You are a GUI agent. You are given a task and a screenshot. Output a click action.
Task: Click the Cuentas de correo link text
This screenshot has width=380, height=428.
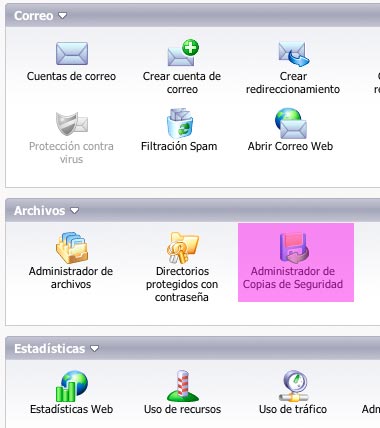pos(71,76)
